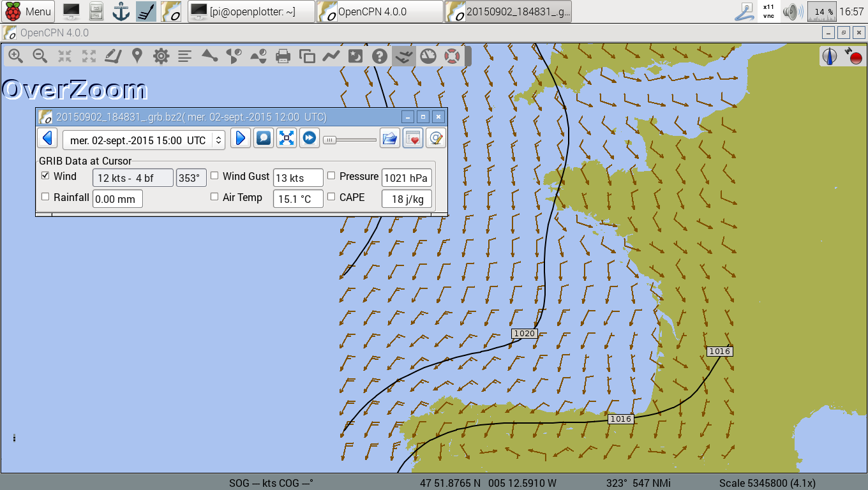The width and height of the screenshot is (868, 490).
Task: Uncheck the Wind checkbox
Action: tap(45, 175)
